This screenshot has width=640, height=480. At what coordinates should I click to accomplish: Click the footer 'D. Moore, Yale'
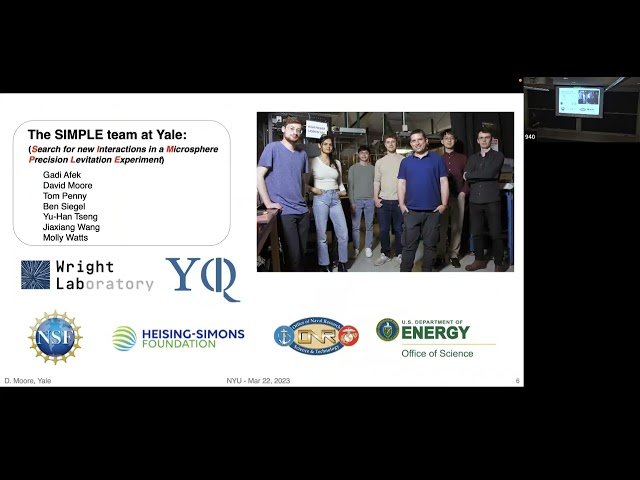tap(28, 380)
